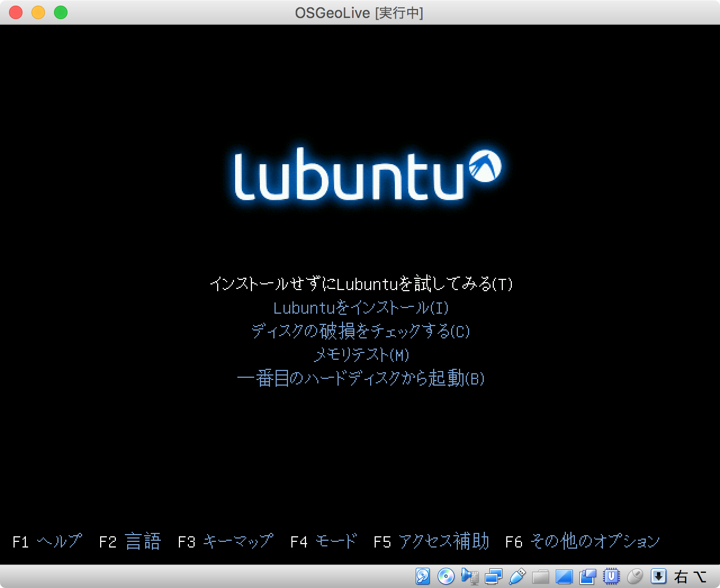The height and width of the screenshot is (588, 720).
Task: Open the display settings status icon
Action: point(564,576)
